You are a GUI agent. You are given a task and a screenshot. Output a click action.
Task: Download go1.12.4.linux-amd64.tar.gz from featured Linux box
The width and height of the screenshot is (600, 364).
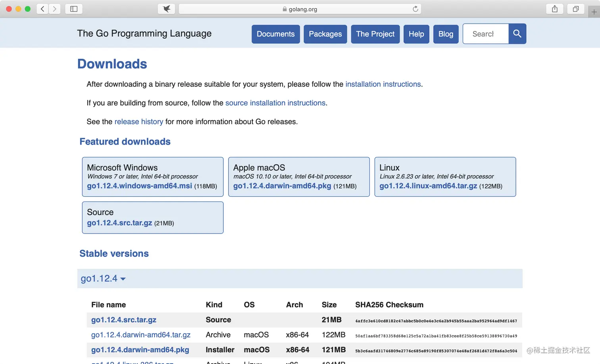(428, 186)
